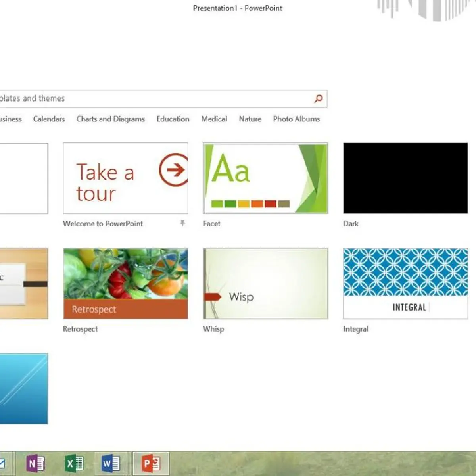Image resolution: width=476 pixels, height=476 pixels.
Task: Show Education template suggestions
Action: (x=173, y=119)
